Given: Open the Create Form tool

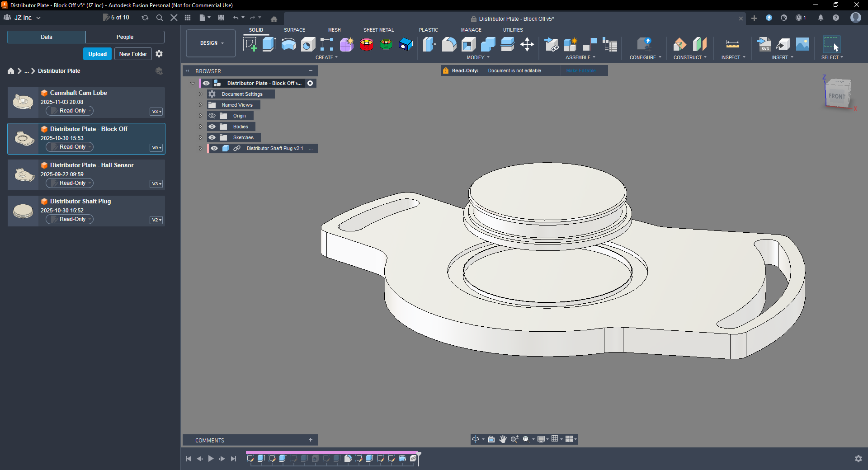Looking at the screenshot, I should click(x=347, y=44).
